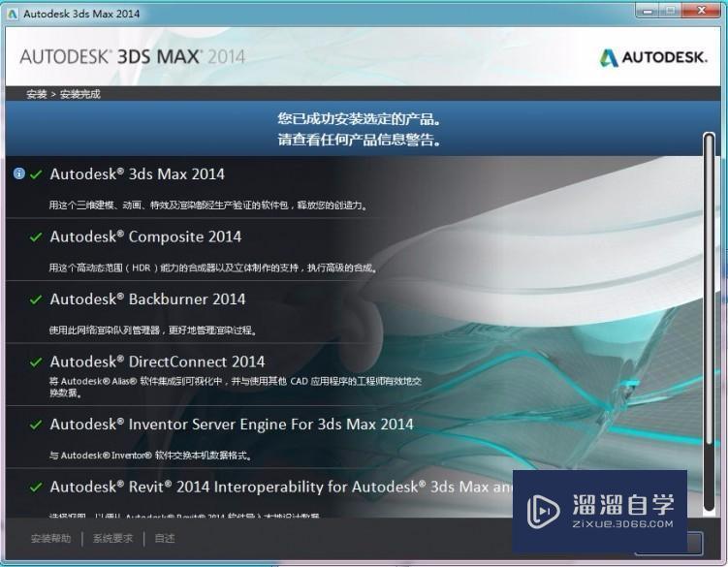
Task: Click the info icon beside 3ds Max 2014
Action: tap(19, 173)
